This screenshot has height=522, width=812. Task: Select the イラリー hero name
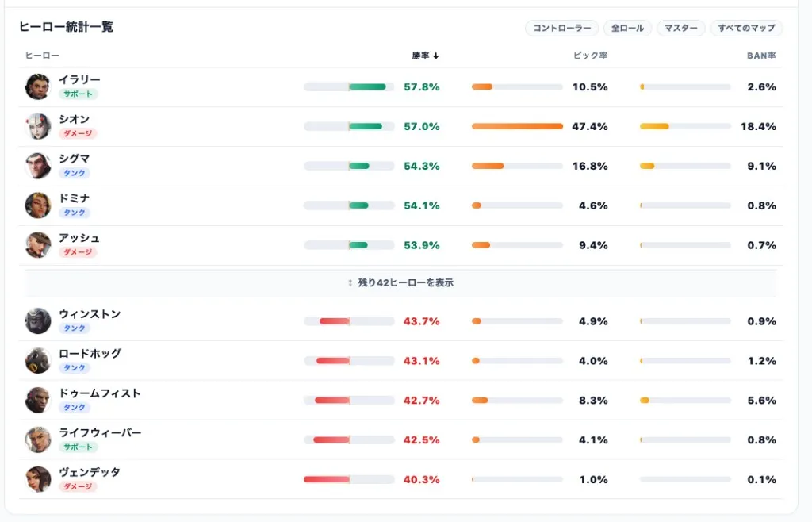coord(79,80)
